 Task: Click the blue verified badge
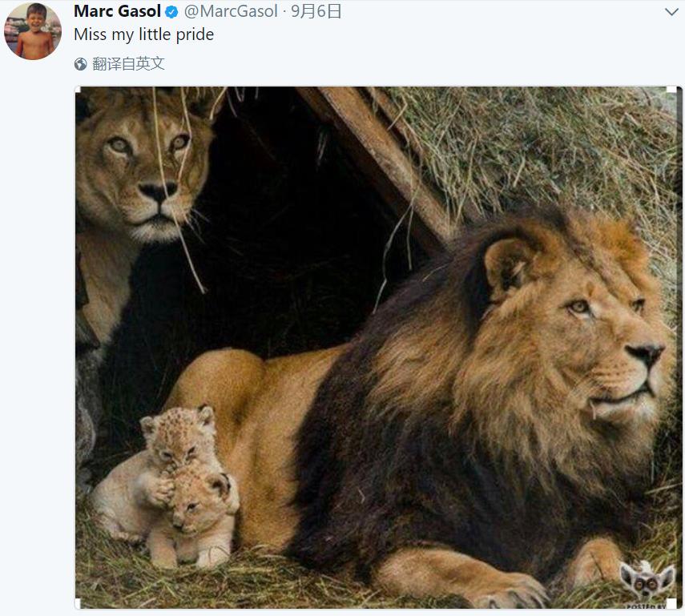(x=172, y=12)
